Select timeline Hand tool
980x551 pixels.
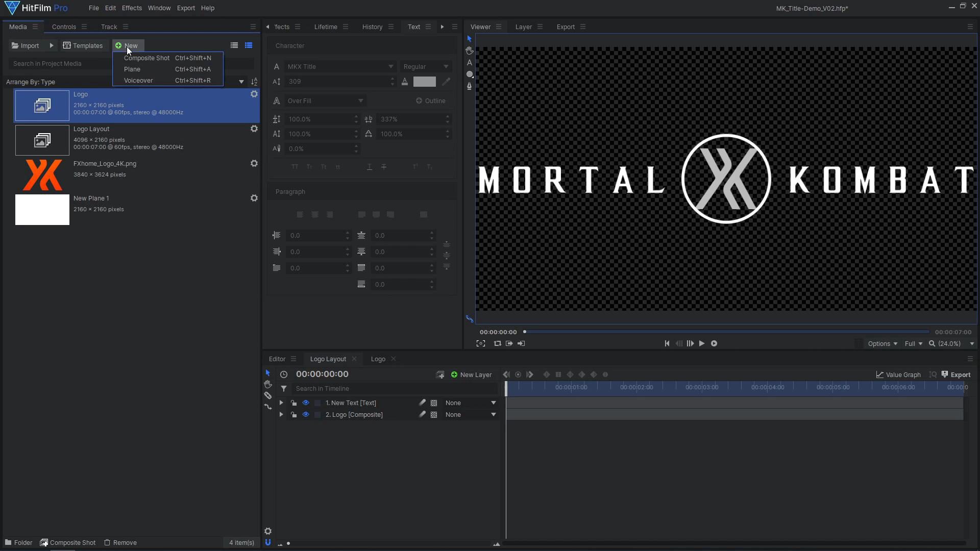pyautogui.click(x=267, y=384)
